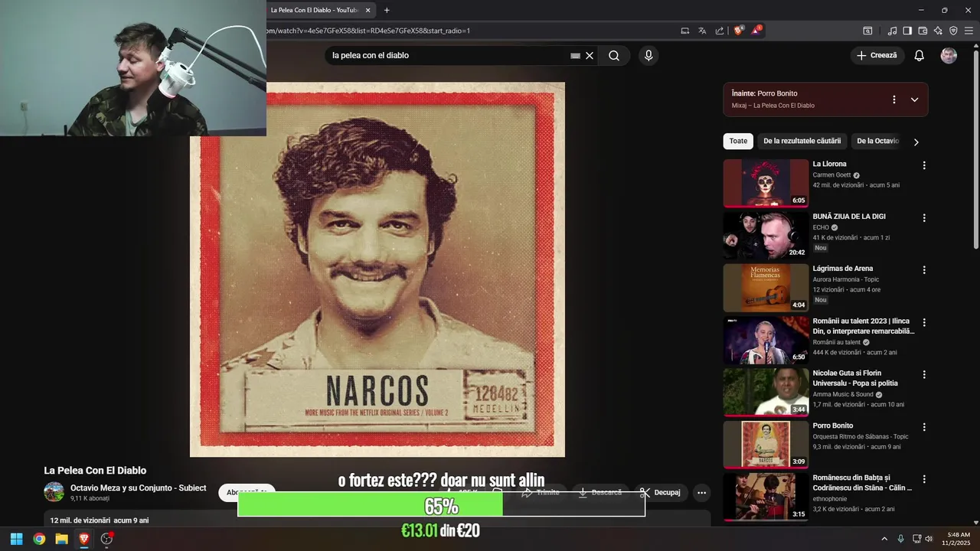Start voice search with the microphone icon
This screenshot has width=980, height=551.
[648, 55]
